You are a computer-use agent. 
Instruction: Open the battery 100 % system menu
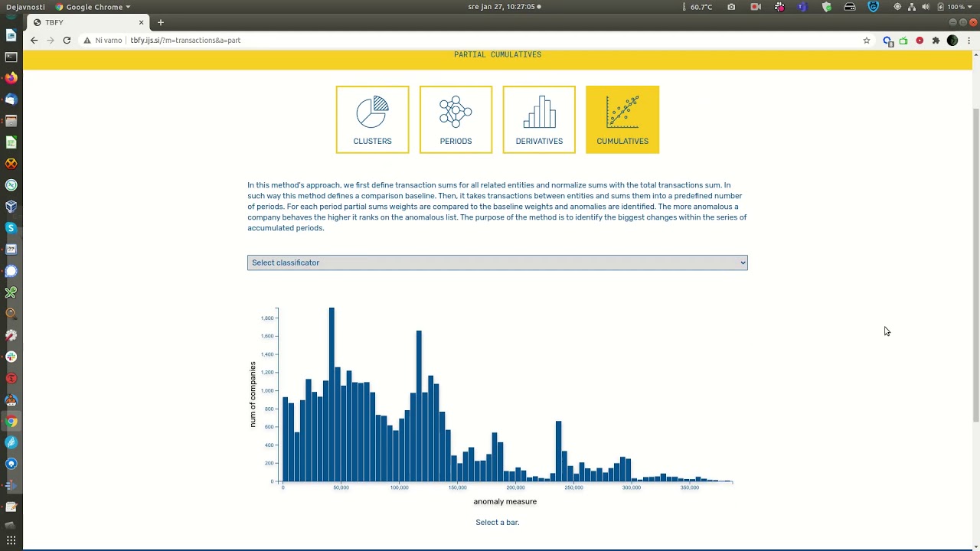(955, 7)
